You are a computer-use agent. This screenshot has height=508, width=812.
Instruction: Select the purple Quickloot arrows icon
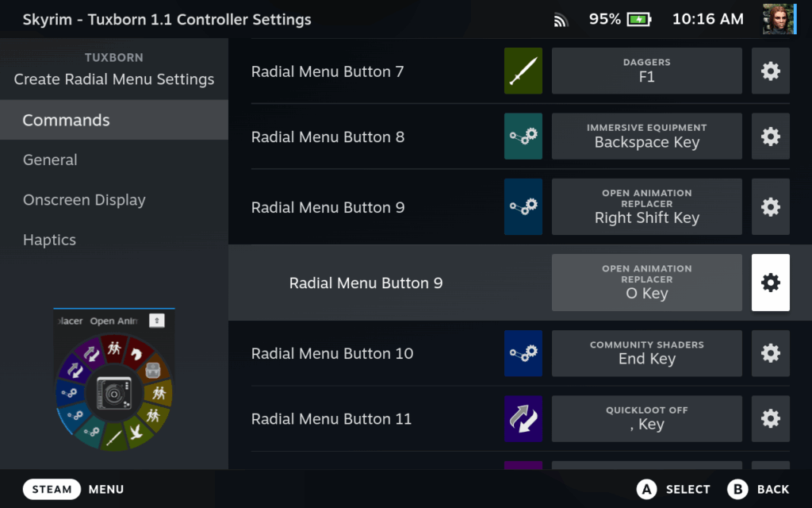pos(523,418)
